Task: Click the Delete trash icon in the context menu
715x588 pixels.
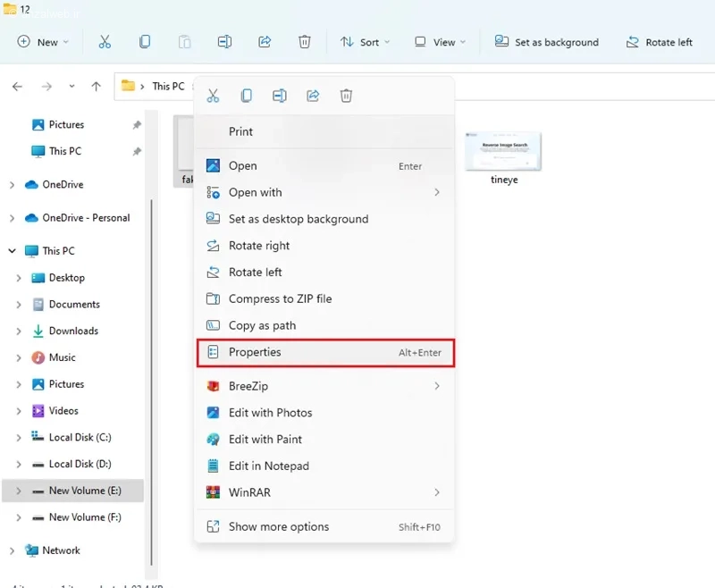Action: click(346, 96)
